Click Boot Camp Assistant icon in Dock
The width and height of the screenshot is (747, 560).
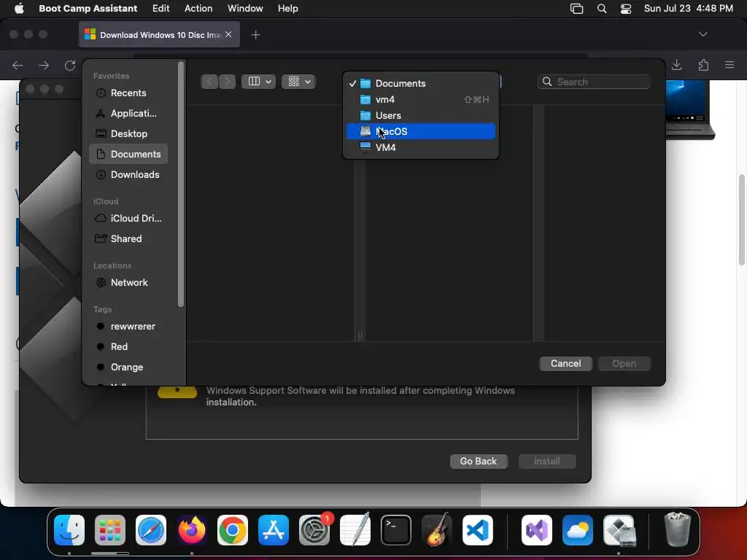point(619,530)
